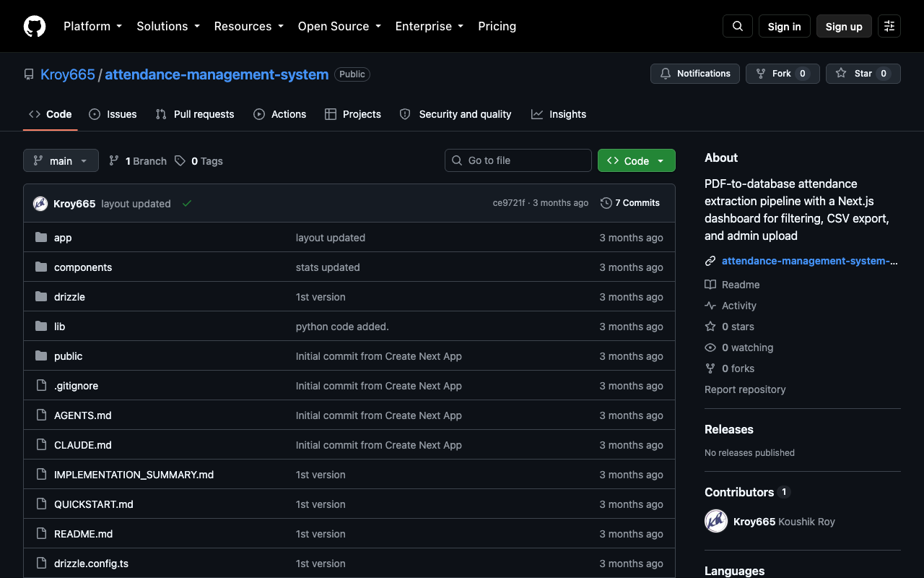Open the Releases heading link
This screenshot has height=578, width=924.
[x=729, y=429]
